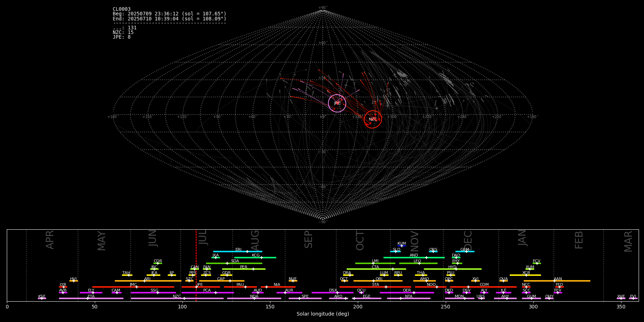Select the SDA shower bar
The width and height of the screenshot is (644, 322).
pyautogui.click(x=234, y=263)
